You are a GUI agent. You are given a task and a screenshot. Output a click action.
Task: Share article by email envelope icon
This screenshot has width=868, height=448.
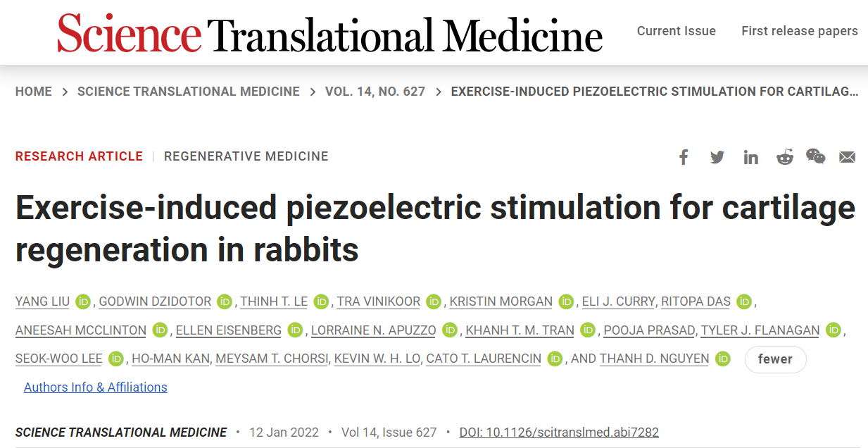coord(847,157)
